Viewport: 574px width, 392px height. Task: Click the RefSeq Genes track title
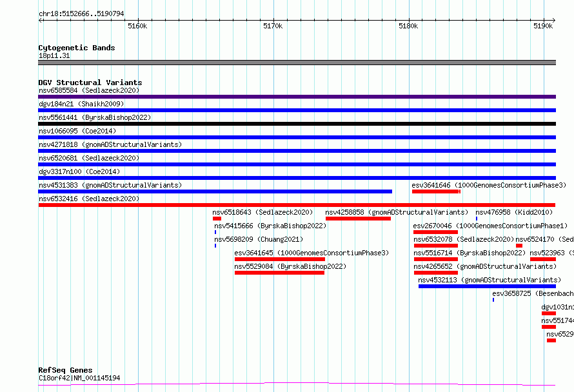coord(65,370)
